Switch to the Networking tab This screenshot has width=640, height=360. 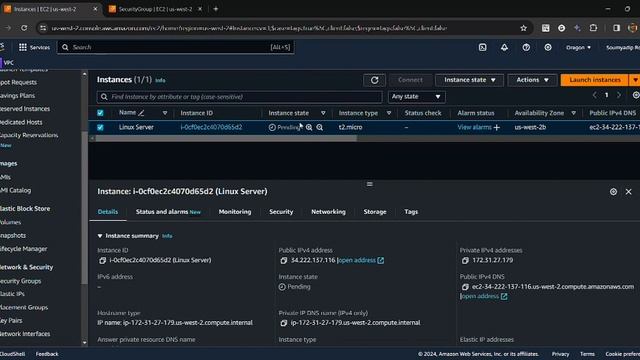tap(328, 212)
